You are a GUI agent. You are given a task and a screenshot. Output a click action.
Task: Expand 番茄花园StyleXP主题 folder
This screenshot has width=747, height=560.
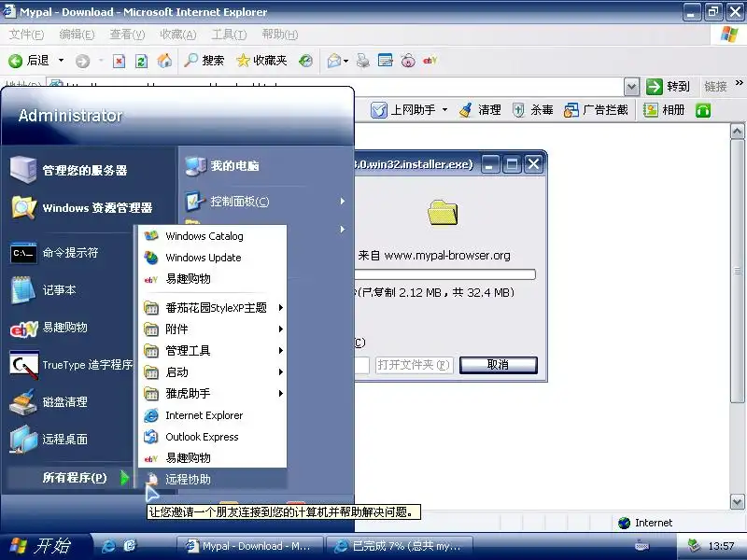coord(213,308)
